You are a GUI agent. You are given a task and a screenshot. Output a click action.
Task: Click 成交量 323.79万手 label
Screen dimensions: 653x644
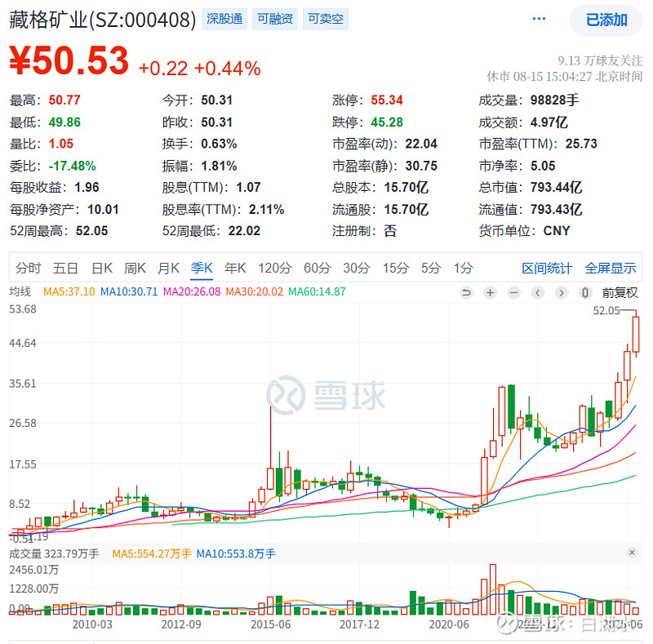tap(54, 553)
